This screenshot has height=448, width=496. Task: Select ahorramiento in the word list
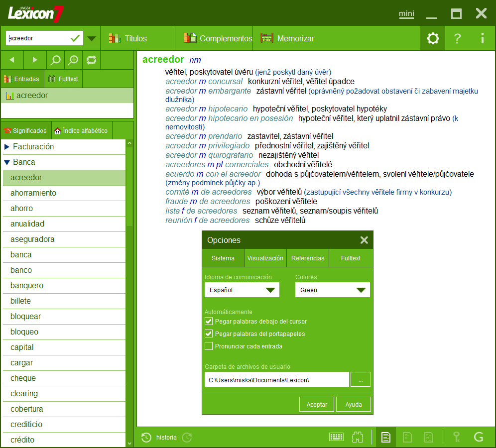[x=64, y=193]
